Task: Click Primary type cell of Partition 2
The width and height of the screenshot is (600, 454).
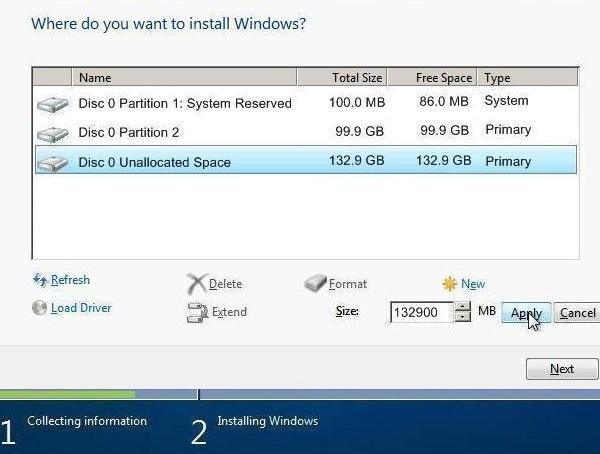Action: coord(508,130)
